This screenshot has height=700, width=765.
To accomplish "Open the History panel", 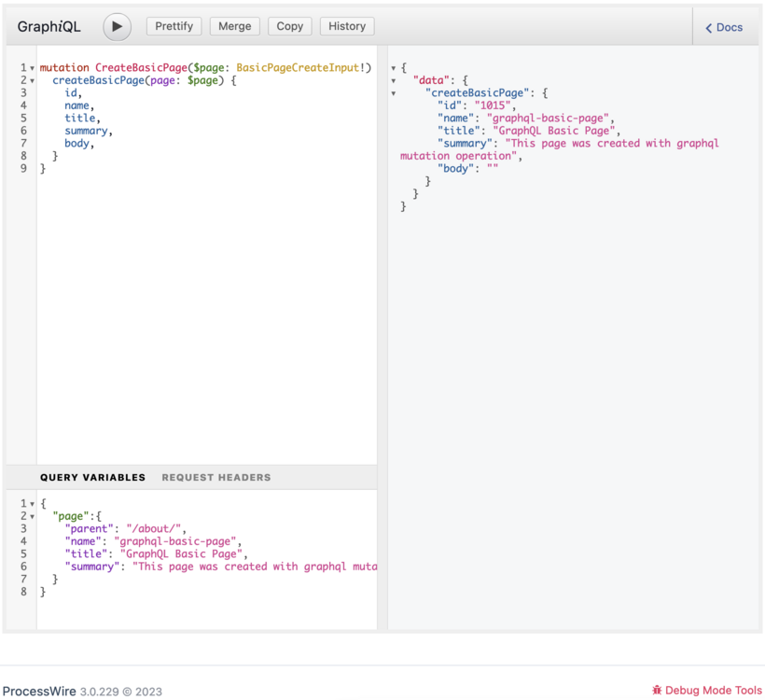I will [x=347, y=26].
